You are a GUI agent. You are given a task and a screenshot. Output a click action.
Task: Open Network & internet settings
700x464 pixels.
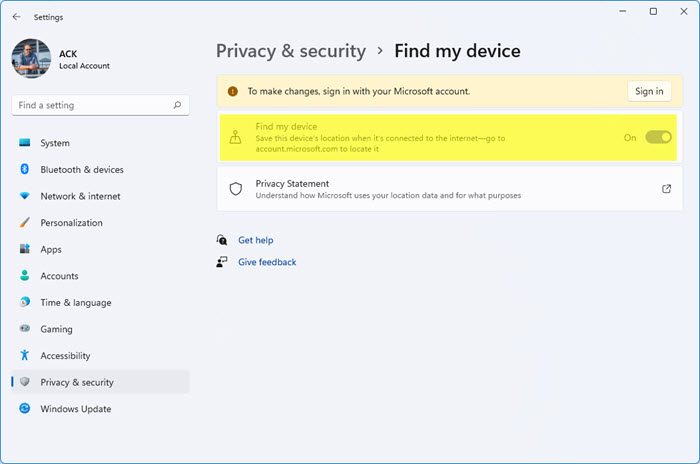[x=100, y=196]
